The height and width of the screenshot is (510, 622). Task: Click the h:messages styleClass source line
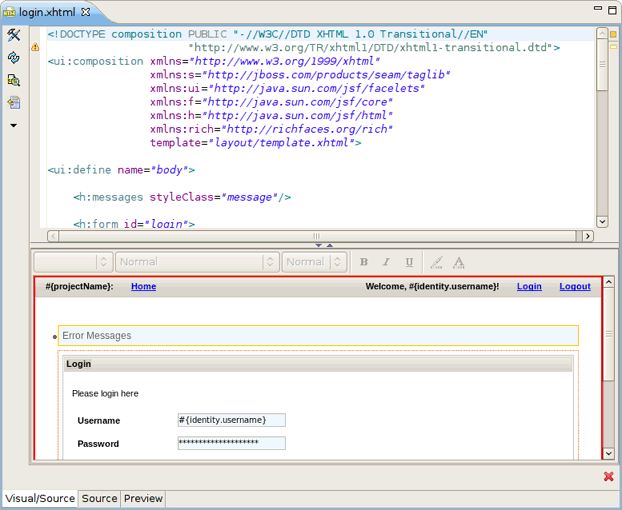[182, 197]
